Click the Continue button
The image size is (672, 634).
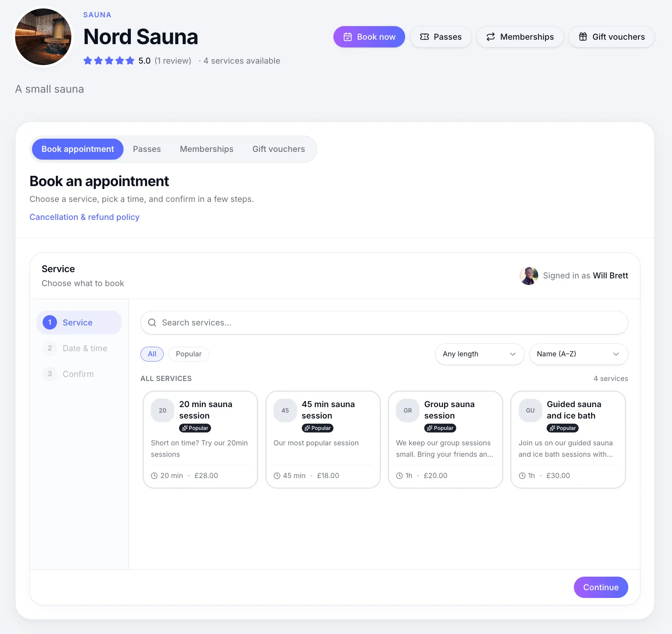coord(601,587)
